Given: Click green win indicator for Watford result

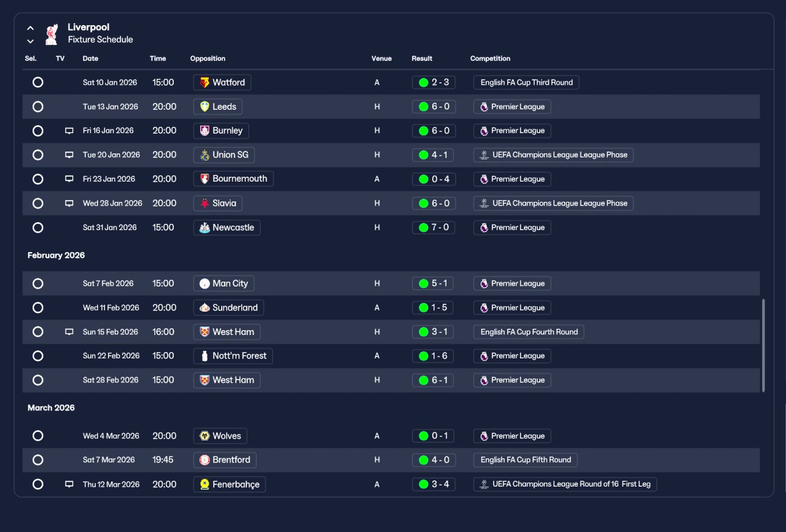Looking at the screenshot, I should pos(423,82).
